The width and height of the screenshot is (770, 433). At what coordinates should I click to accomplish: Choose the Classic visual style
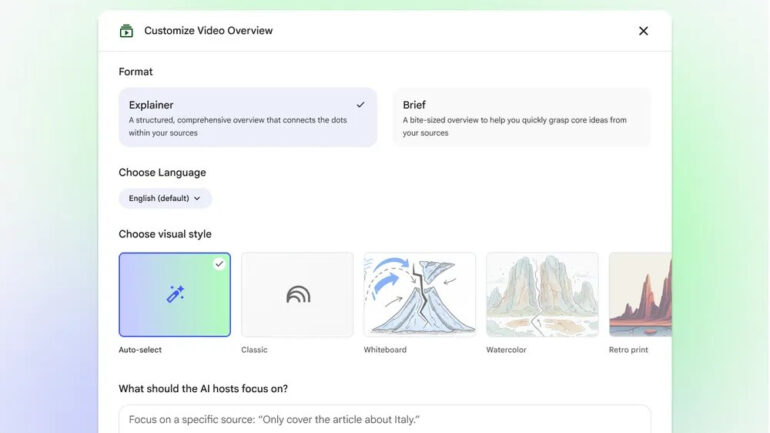pos(297,294)
